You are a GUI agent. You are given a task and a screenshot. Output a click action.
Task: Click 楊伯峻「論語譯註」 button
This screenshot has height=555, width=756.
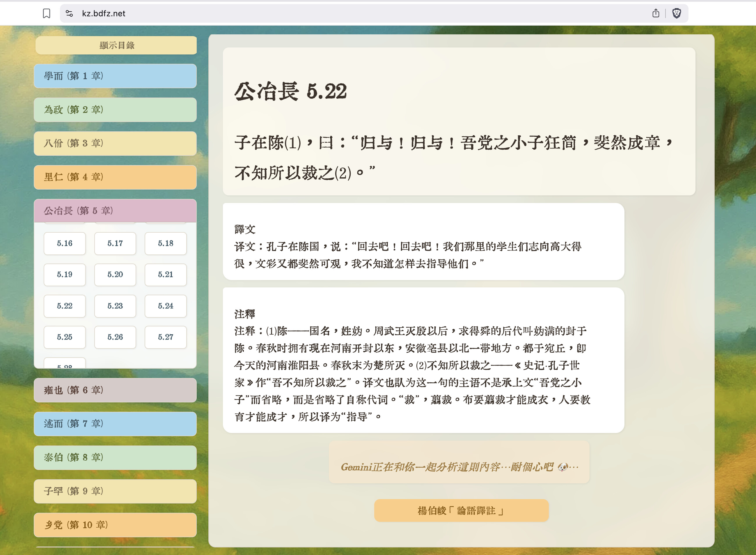tap(461, 511)
